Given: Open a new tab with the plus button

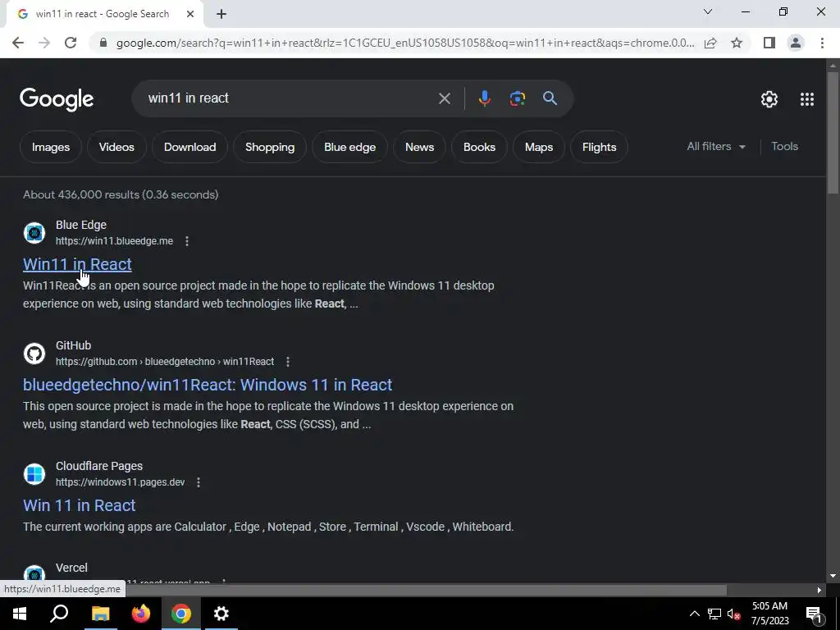Looking at the screenshot, I should [x=221, y=14].
